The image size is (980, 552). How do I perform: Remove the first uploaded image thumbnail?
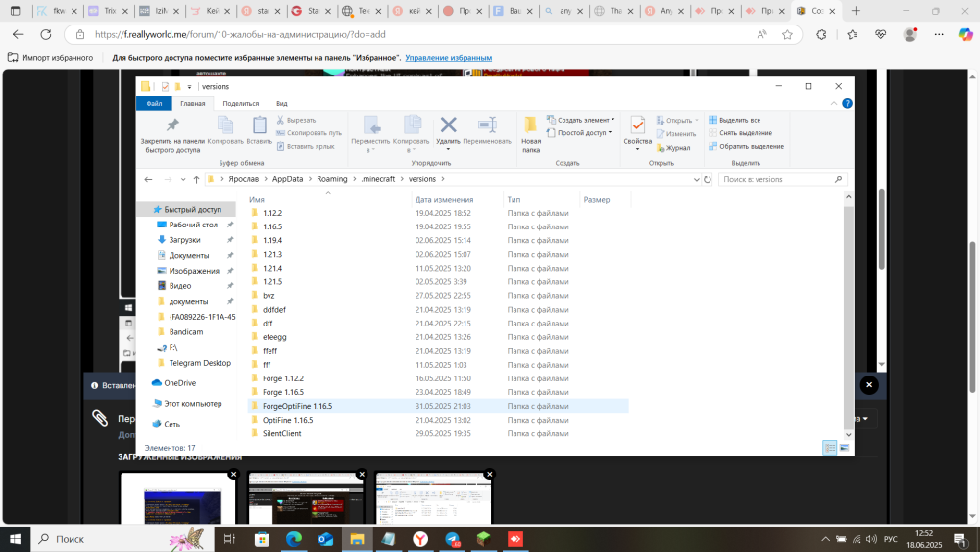233,475
